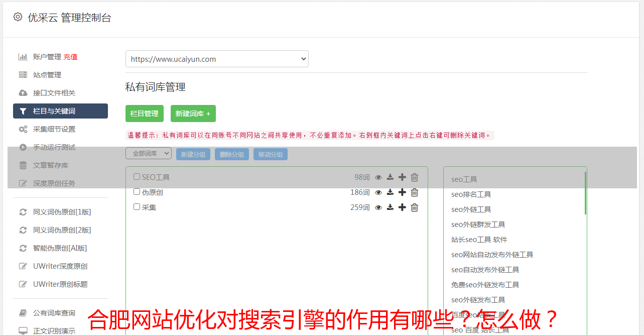Image resolution: width=644 pixels, height=335 pixels.
Task: Open 智能伪原创[AI版] menu item
Action: [60, 248]
